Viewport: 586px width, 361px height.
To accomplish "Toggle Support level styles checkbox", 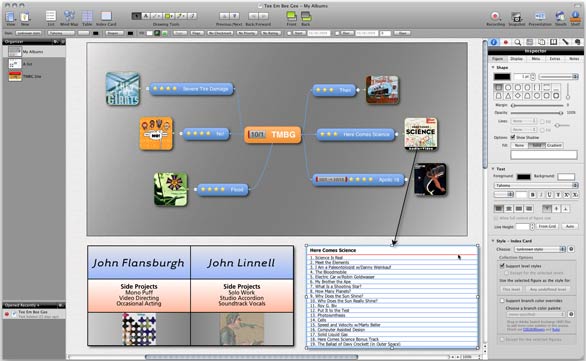I will 502,266.
